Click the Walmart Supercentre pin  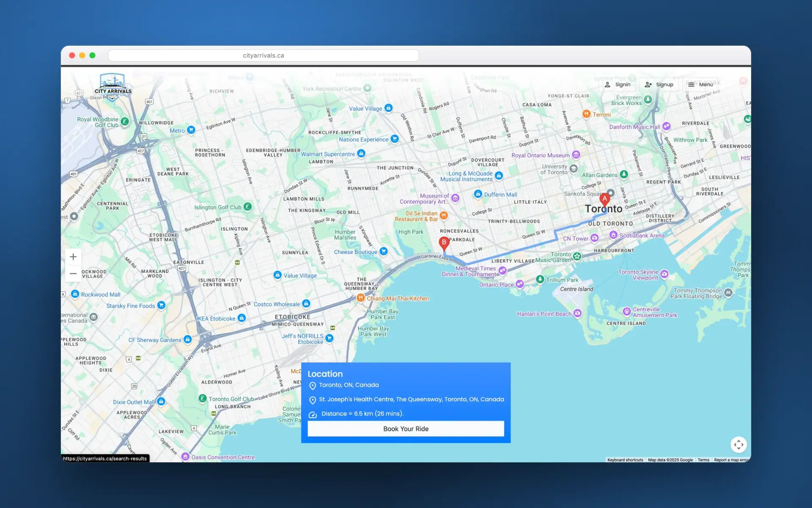pyautogui.click(x=361, y=154)
